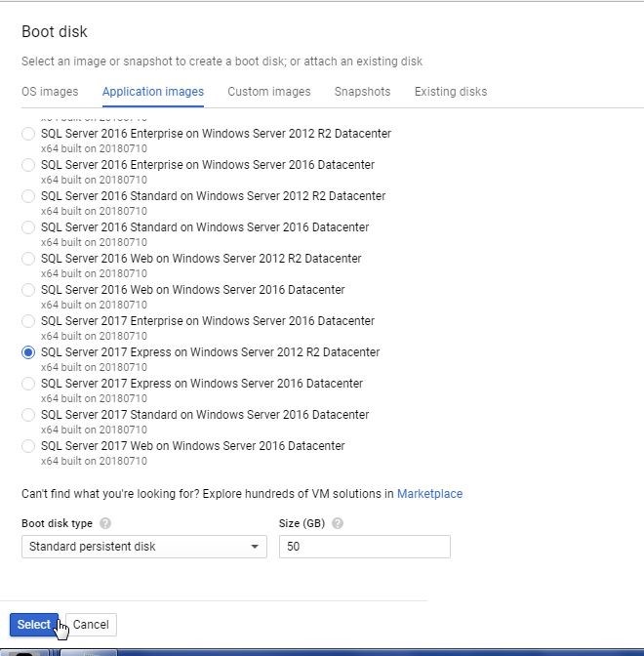The image size is (644, 656).
Task: Show help for Boot disk type
Action: tap(105, 523)
